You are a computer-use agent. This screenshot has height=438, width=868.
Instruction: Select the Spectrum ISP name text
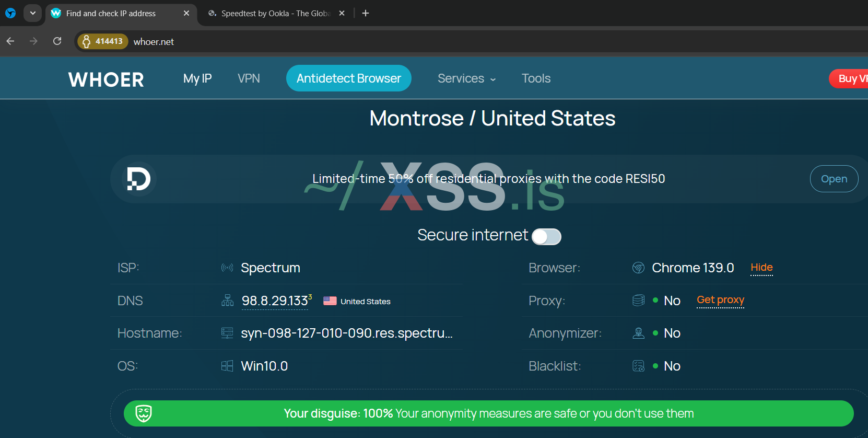pyautogui.click(x=271, y=268)
